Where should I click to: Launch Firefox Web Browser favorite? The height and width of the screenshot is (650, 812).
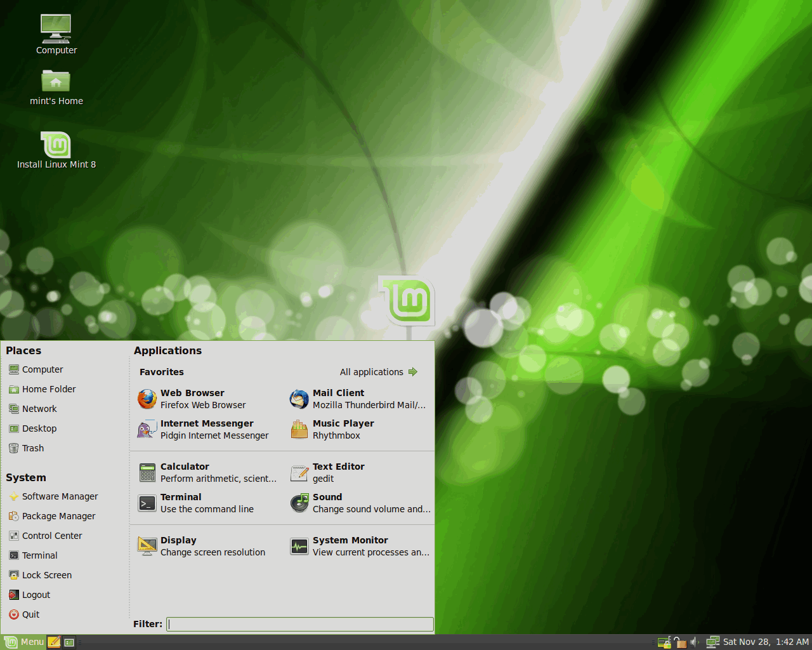[192, 399]
